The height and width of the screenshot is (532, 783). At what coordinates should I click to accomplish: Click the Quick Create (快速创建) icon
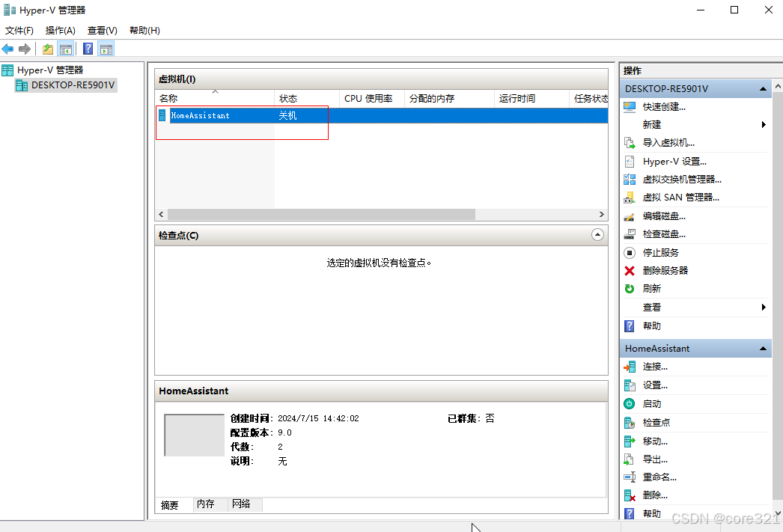pyautogui.click(x=630, y=107)
